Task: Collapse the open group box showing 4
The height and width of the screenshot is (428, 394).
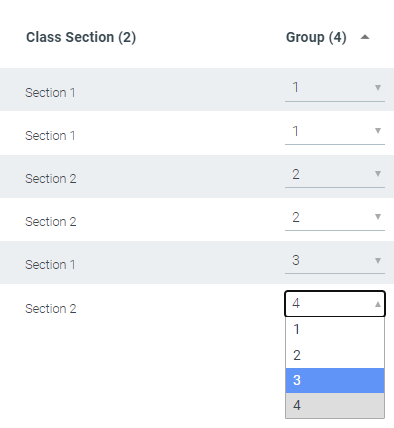Action: 335,304
